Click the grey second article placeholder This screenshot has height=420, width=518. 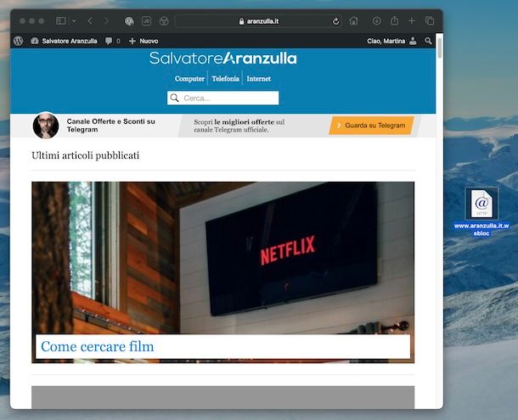pos(223,397)
